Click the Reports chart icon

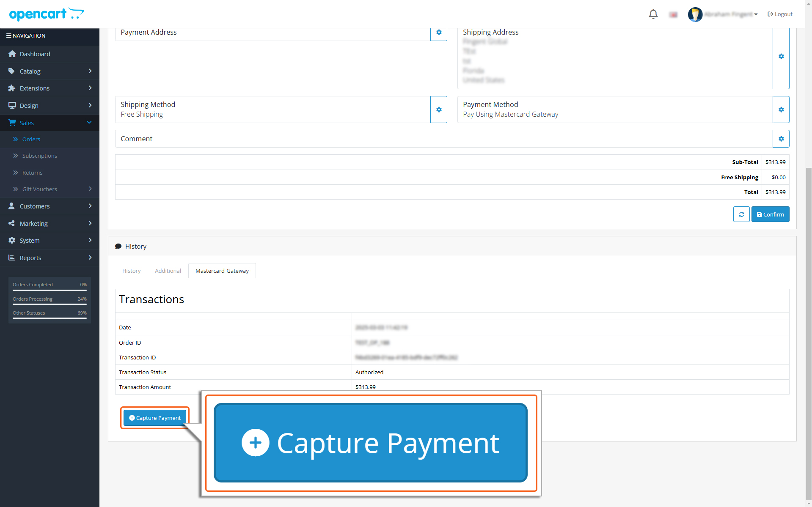coord(11,258)
